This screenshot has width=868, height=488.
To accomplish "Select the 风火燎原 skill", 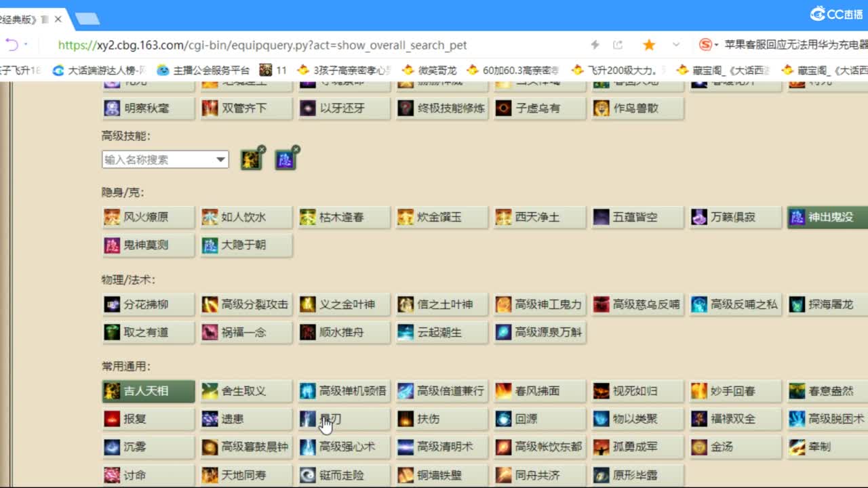I will pos(149,218).
